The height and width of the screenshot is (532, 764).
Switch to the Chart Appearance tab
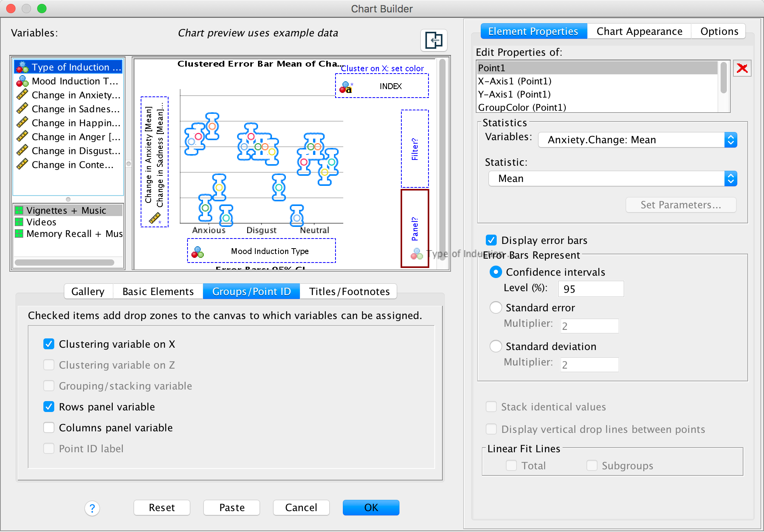pyautogui.click(x=639, y=31)
